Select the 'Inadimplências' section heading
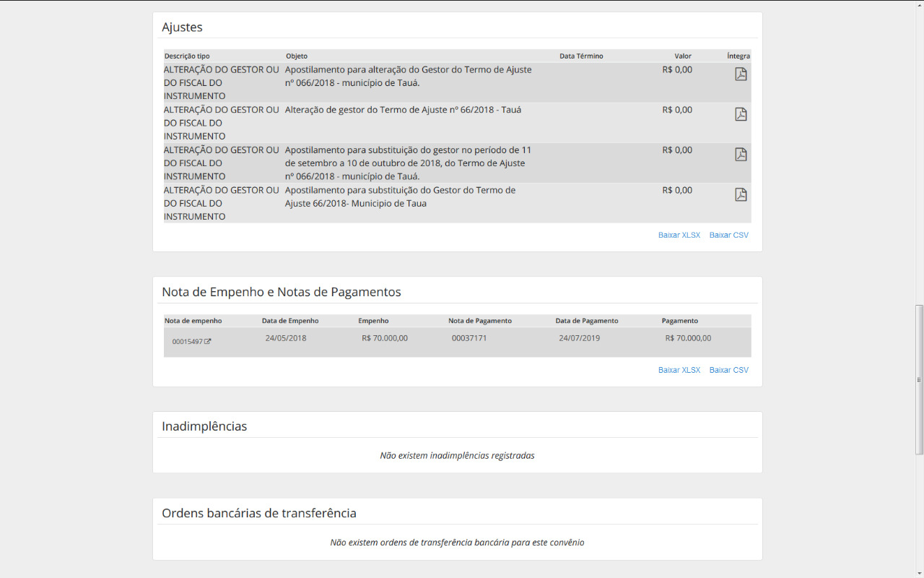The height and width of the screenshot is (578, 924). pyautogui.click(x=204, y=426)
